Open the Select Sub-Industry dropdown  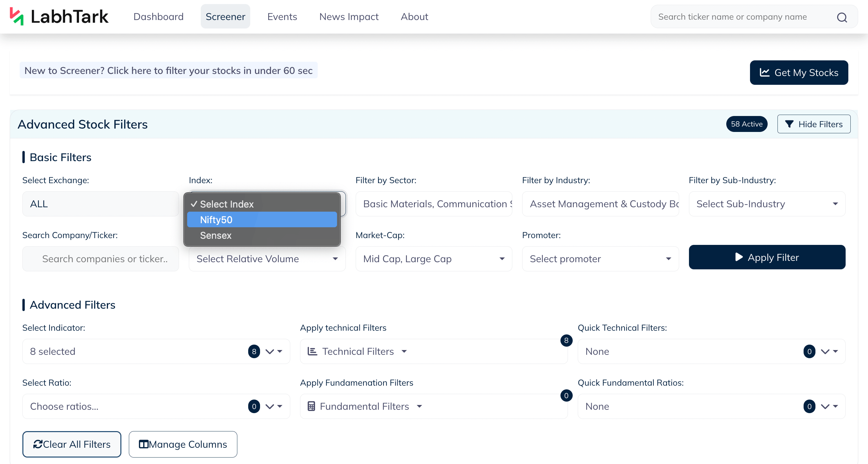(767, 204)
